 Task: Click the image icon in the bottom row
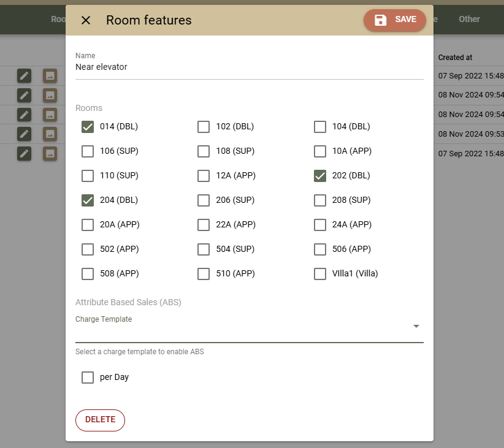pos(50,154)
